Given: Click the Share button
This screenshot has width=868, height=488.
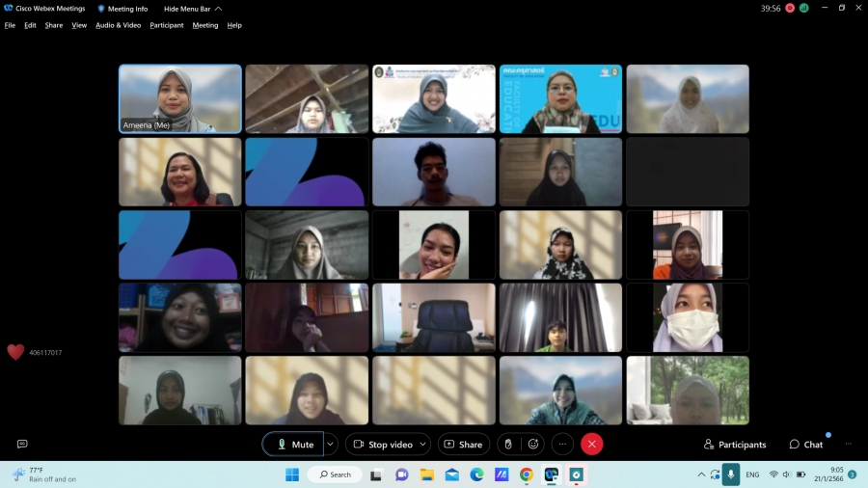Looking at the screenshot, I should (464, 444).
